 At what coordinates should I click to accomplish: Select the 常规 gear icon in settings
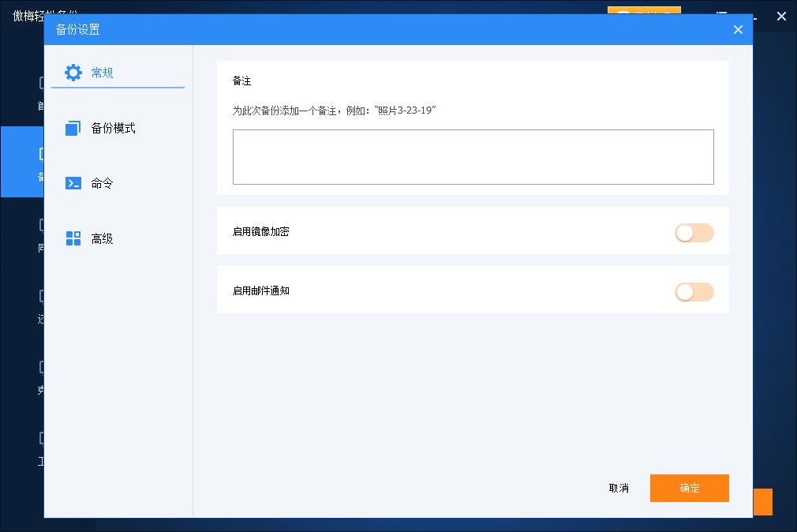click(73, 73)
